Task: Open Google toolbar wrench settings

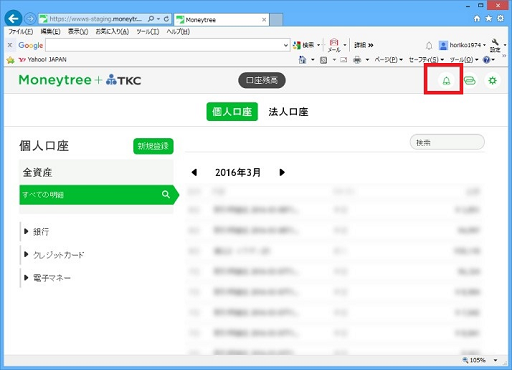Action: click(x=495, y=45)
